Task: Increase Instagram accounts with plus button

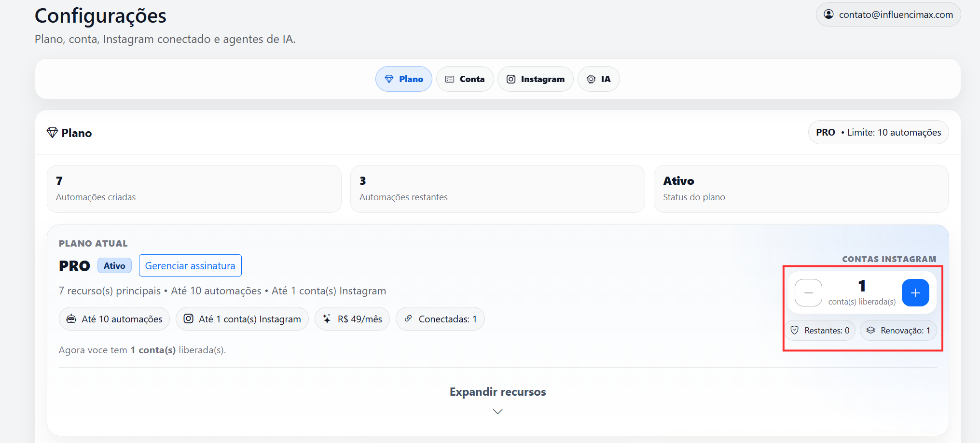Action: (915, 292)
